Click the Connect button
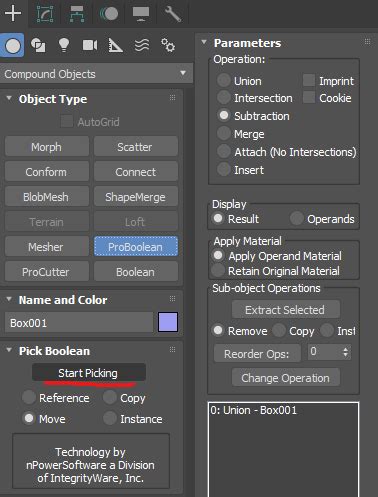Screen dimensions: 378x497 [136, 172]
